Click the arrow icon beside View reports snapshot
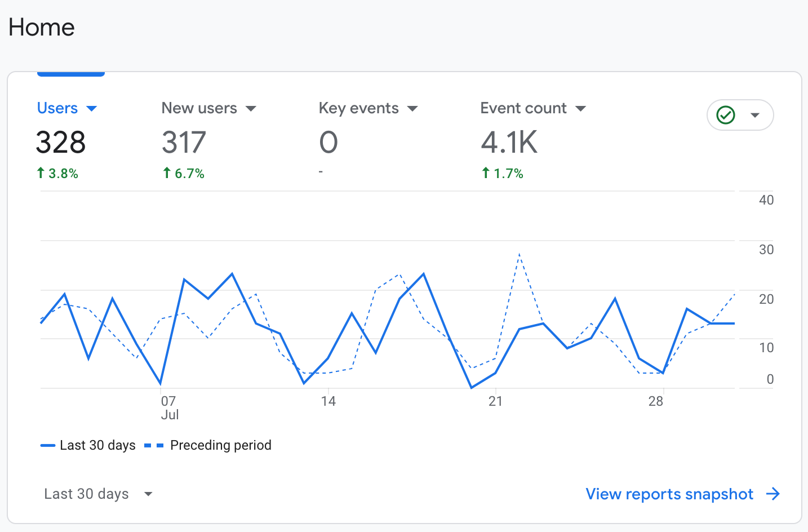Image resolution: width=808 pixels, height=532 pixels. point(773,494)
